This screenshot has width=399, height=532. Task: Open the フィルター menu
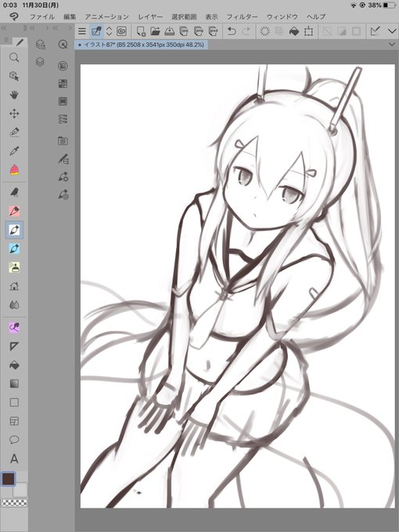(243, 16)
